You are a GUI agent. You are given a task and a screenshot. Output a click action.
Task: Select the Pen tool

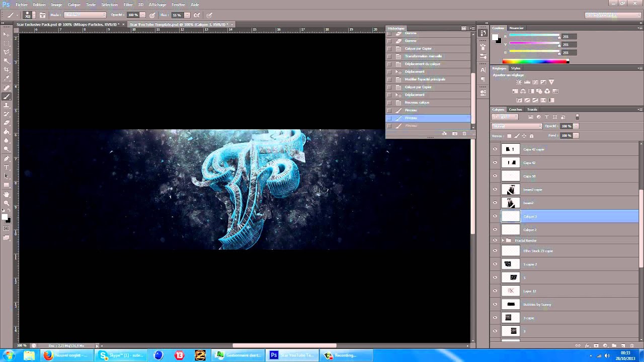(7, 158)
